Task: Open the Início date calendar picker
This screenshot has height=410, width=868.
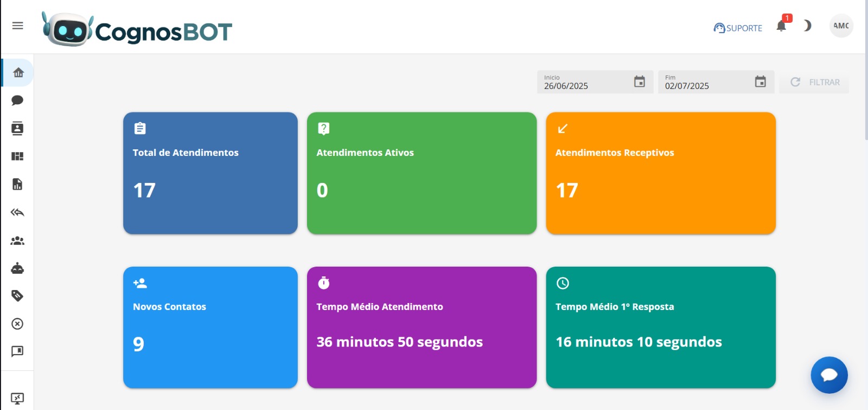Action: point(640,82)
